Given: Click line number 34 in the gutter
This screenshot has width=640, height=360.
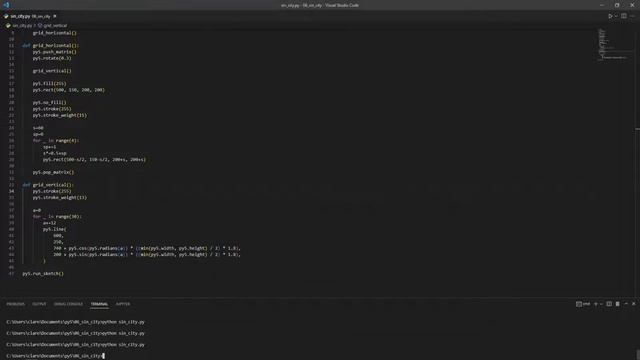Looking at the screenshot, I should tap(11, 191).
